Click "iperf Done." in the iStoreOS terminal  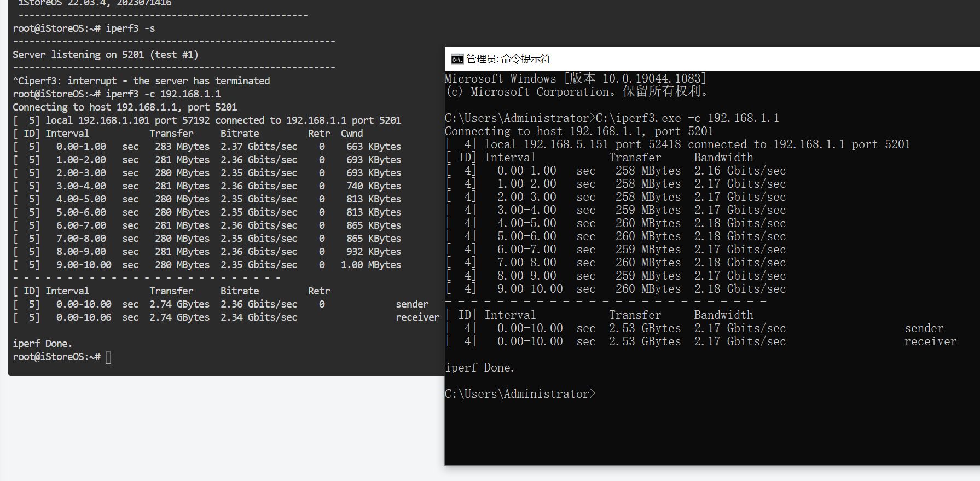[x=42, y=344]
